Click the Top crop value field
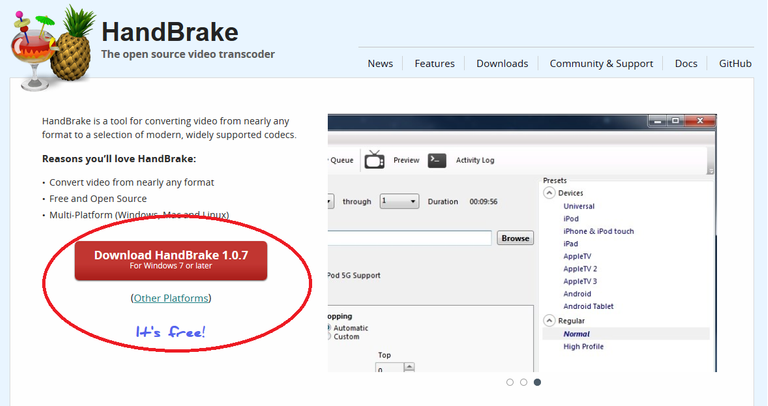The width and height of the screenshot is (768, 406). point(389,368)
